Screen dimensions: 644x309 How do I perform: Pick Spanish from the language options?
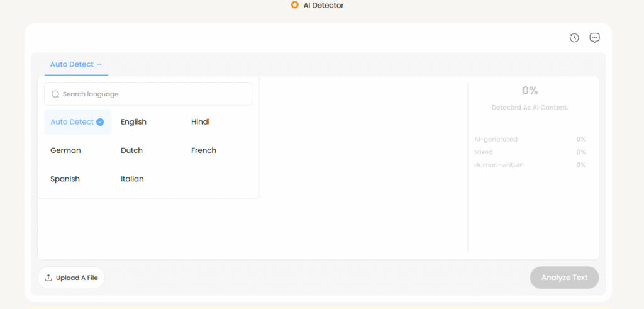(x=65, y=179)
